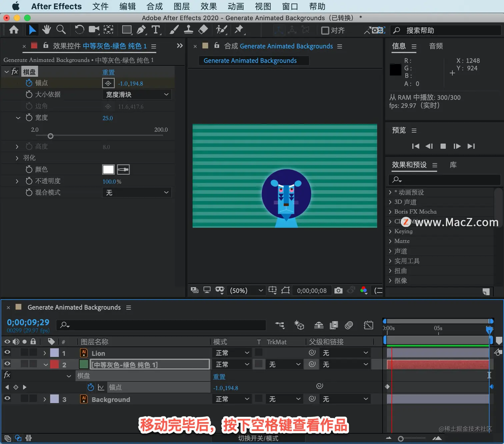
Task: Click the 宽度 slider handle
Action: point(50,136)
